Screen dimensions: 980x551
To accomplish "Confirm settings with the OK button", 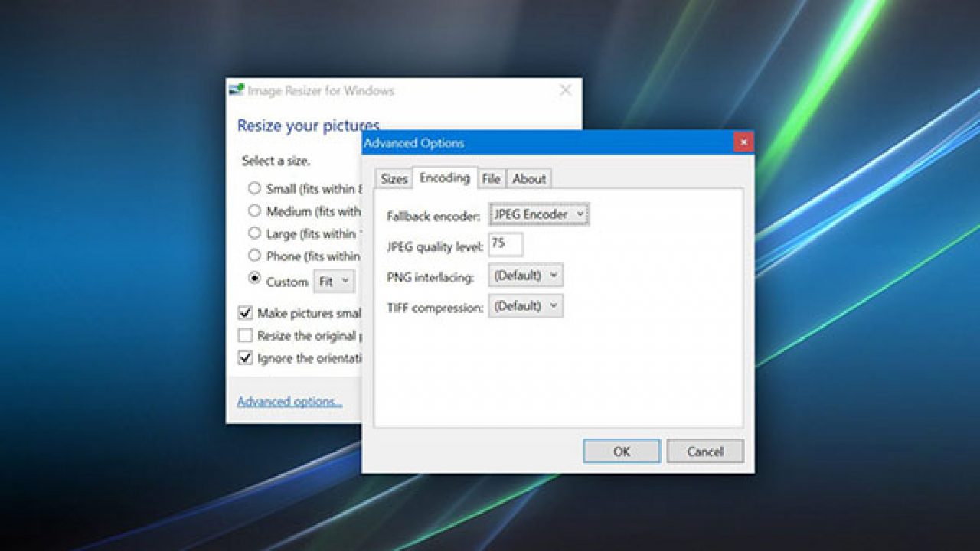I will (x=621, y=451).
